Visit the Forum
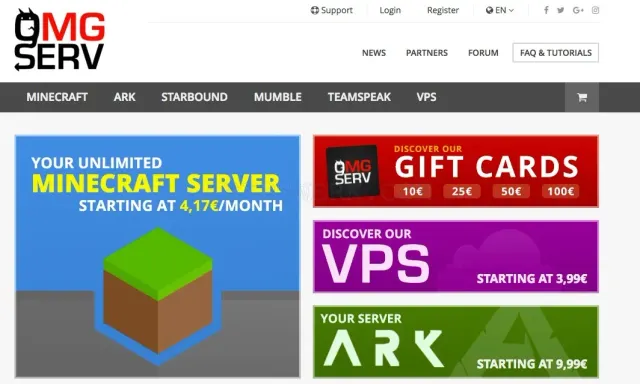This screenshot has width=640, height=384. (483, 53)
